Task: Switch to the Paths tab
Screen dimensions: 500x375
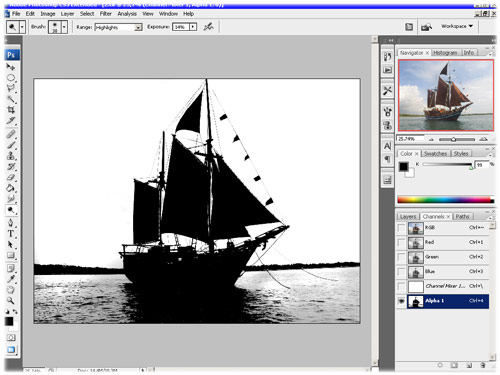Action: pyautogui.click(x=462, y=216)
